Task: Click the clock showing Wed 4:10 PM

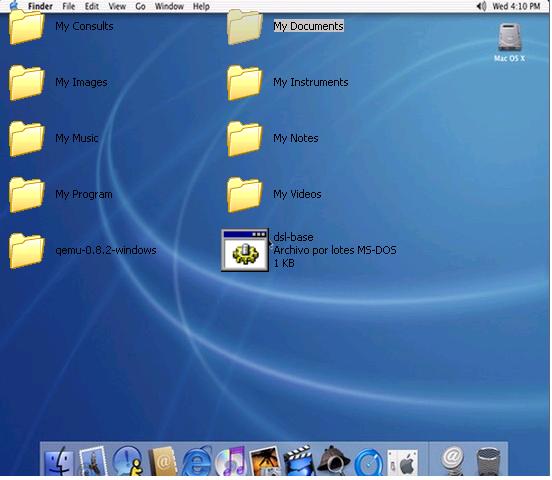Action: pos(516,6)
